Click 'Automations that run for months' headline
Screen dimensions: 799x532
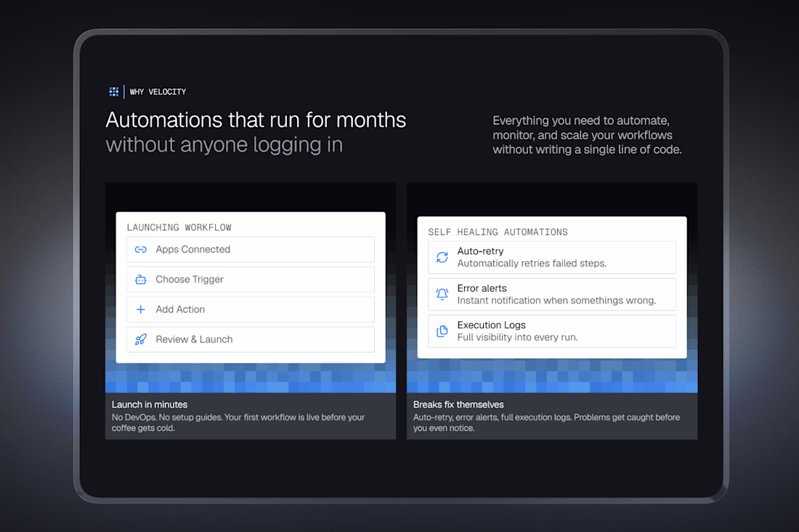(x=256, y=120)
